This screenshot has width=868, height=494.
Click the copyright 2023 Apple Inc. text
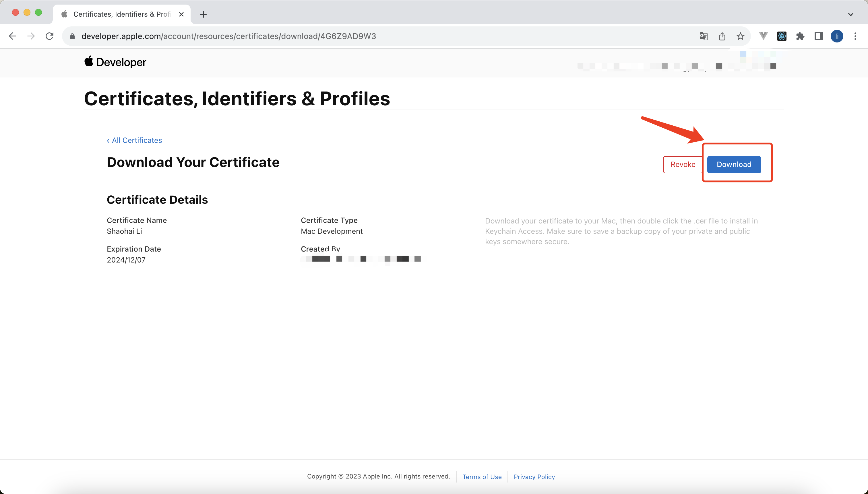coord(379,476)
